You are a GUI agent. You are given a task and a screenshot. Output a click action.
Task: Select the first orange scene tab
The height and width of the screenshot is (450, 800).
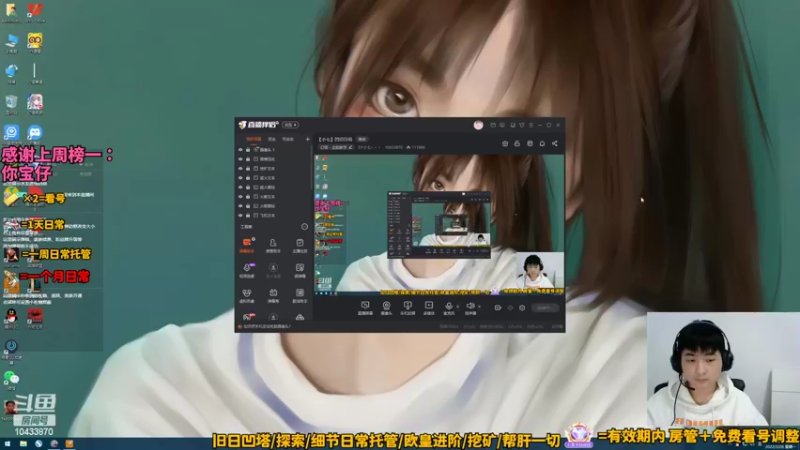coord(254,139)
